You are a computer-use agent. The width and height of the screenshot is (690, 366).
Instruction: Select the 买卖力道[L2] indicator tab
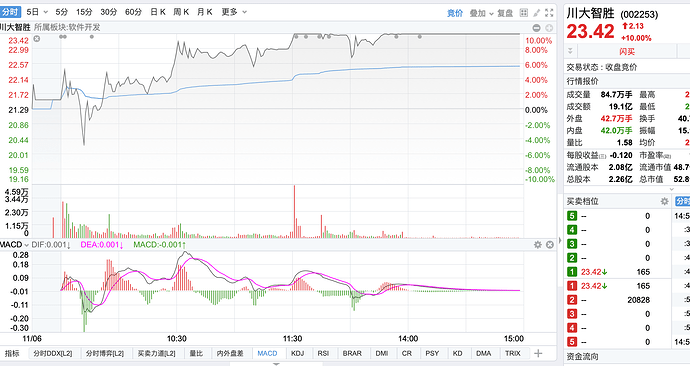[x=157, y=353]
